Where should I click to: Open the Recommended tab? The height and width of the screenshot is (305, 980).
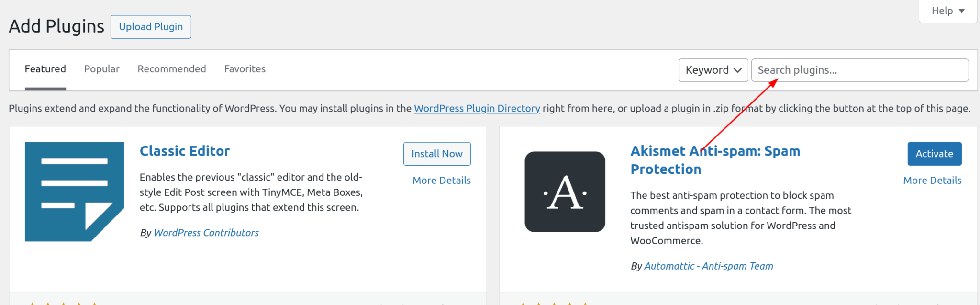(x=172, y=69)
